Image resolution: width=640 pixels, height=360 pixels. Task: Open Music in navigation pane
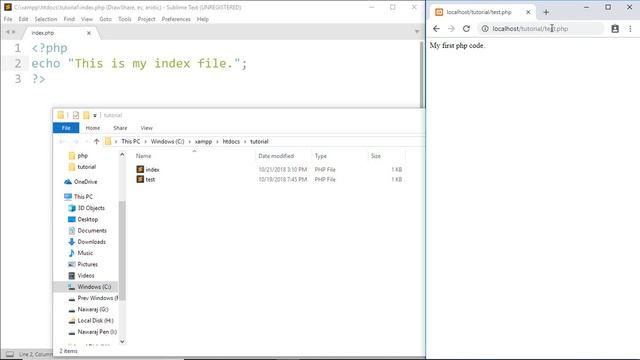[85, 253]
